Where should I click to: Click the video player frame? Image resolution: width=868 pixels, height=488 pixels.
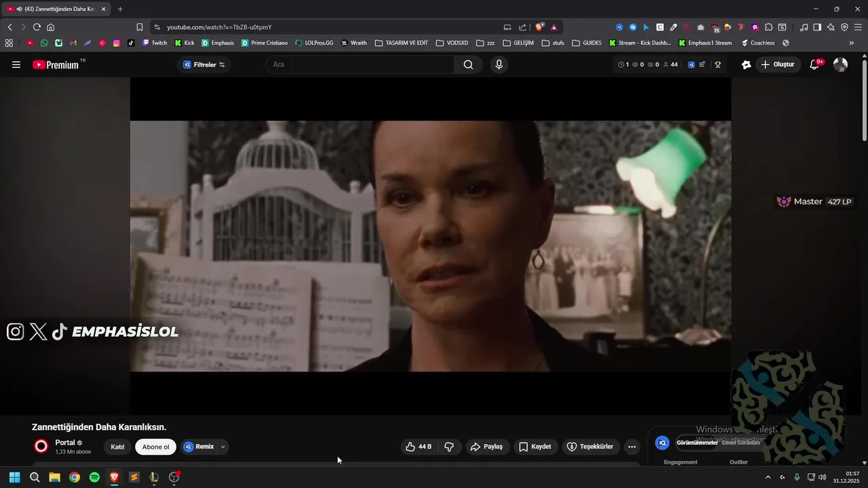(431, 246)
